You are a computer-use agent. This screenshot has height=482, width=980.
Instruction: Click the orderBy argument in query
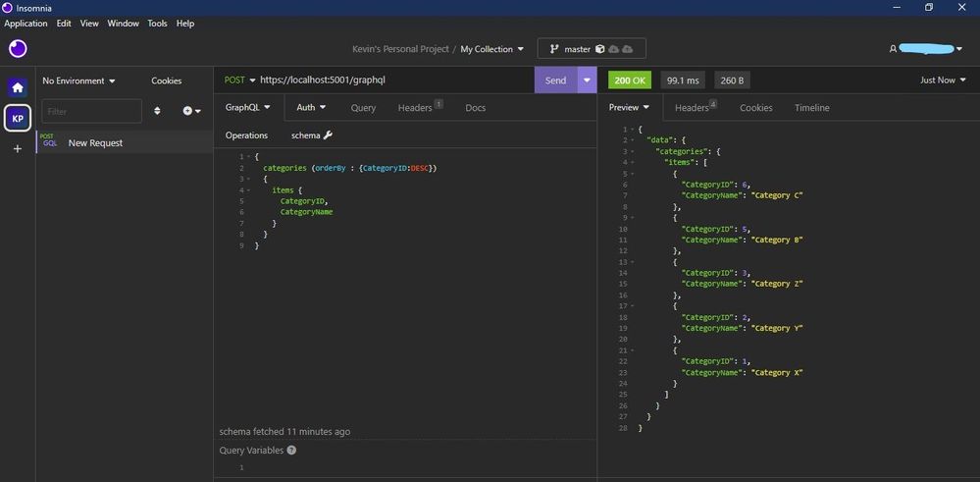tap(331, 168)
